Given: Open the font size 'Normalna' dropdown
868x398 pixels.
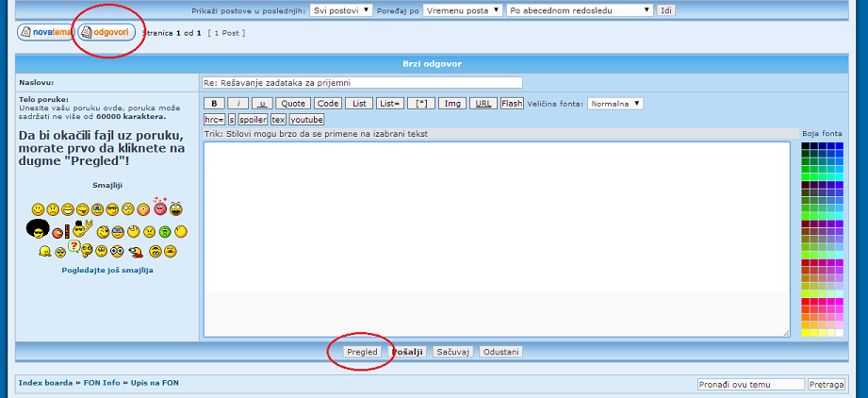Looking at the screenshot, I should pos(615,104).
